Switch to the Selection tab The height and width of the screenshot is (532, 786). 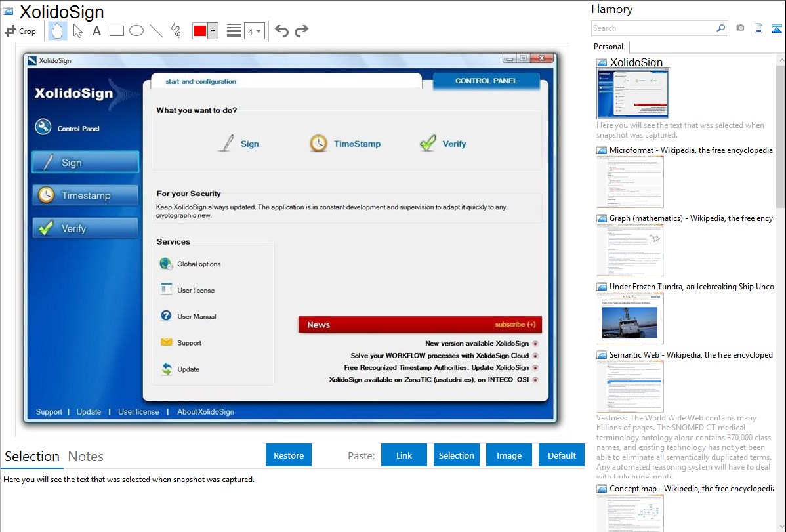[x=32, y=457]
